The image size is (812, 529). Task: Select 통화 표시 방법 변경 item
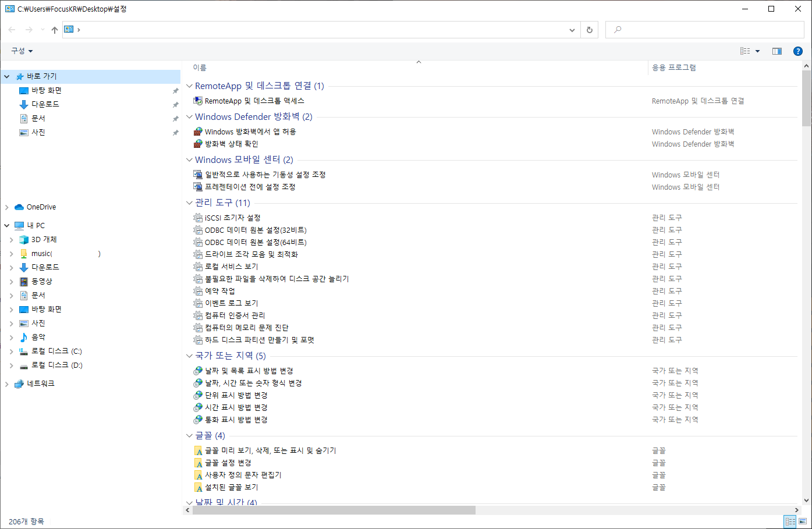click(236, 420)
